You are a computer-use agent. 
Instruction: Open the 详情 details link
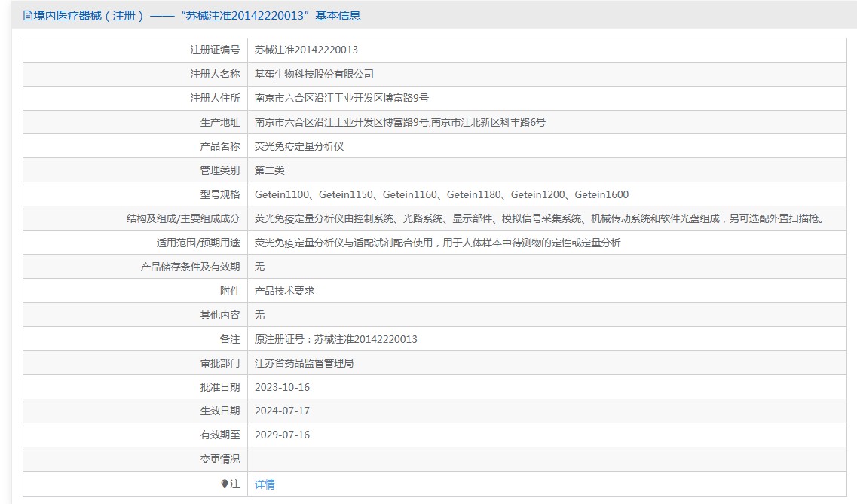coord(265,484)
